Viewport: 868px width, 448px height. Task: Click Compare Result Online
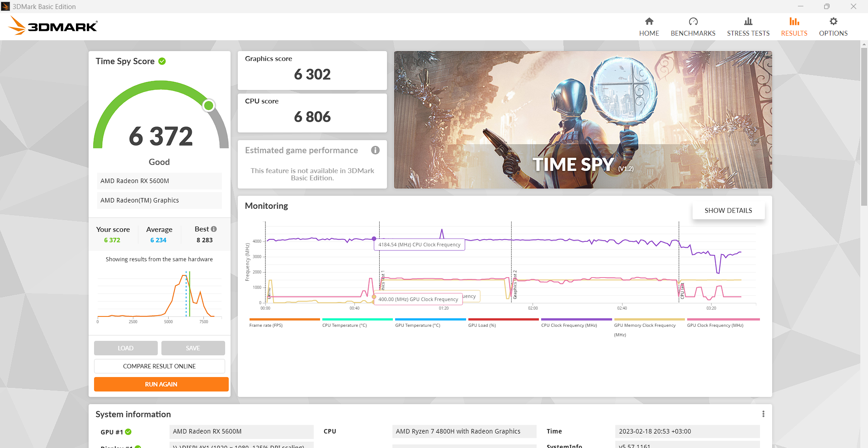coord(160,366)
